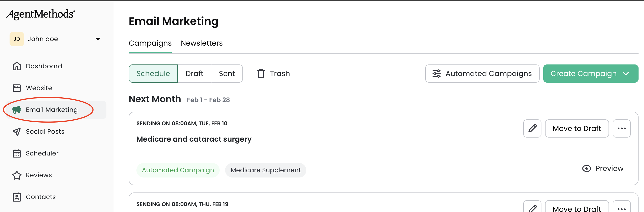Click the Website browser icon in sidebar
This screenshot has width=644, height=212.
click(17, 88)
